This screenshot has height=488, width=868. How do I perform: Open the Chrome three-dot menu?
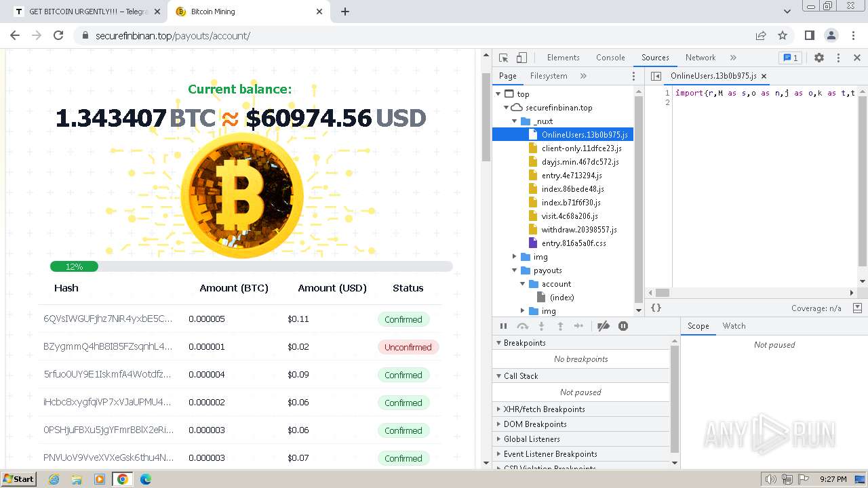pyautogui.click(x=852, y=35)
